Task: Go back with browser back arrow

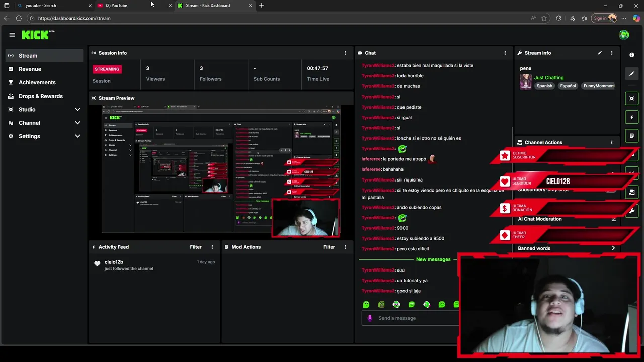Action: 7,18
